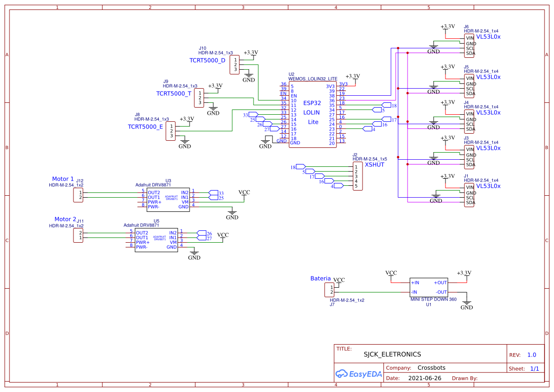Click the Motor 1 J12 header symbol
This screenshot has height=392, width=554.
point(78,195)
